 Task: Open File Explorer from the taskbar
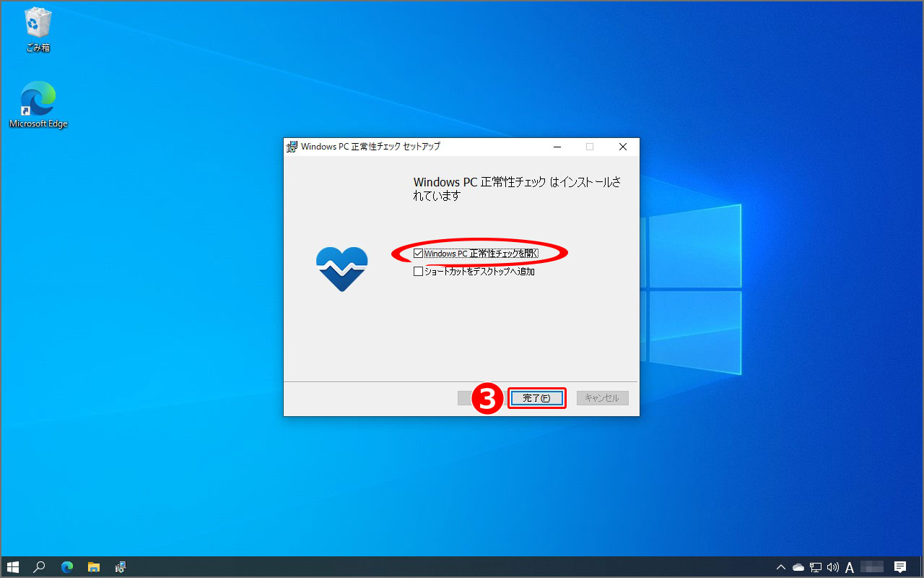click(93, 567)
